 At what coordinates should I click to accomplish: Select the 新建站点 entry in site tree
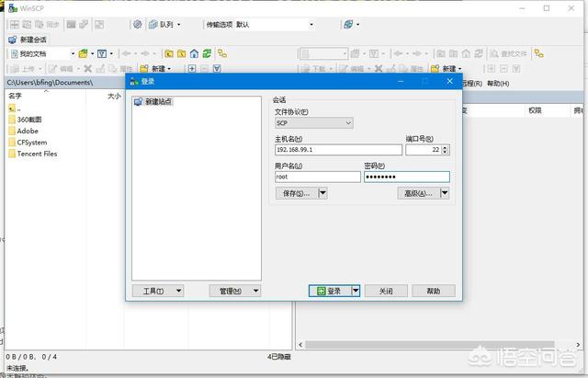pos(153,101)
